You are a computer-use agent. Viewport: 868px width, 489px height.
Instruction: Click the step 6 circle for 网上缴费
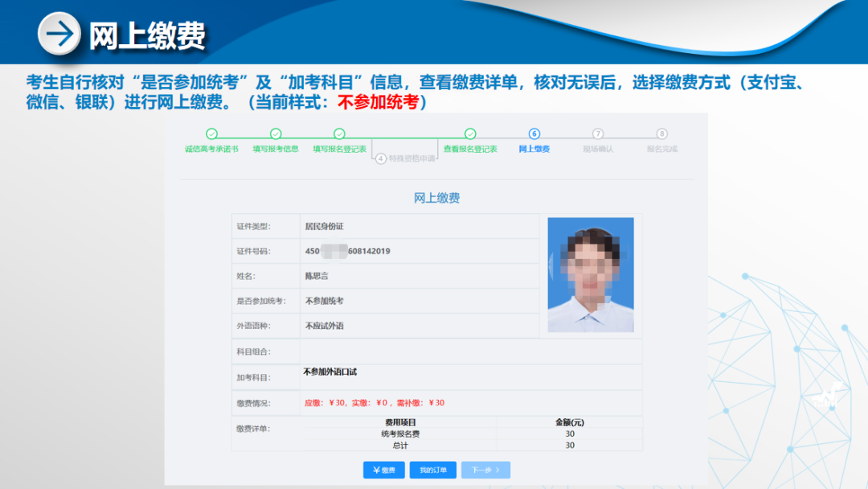534,134
